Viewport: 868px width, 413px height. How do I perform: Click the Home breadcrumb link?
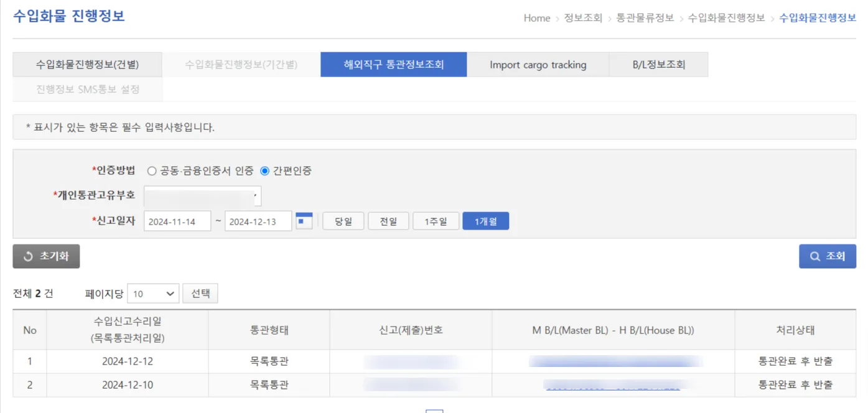coord(536,18)
